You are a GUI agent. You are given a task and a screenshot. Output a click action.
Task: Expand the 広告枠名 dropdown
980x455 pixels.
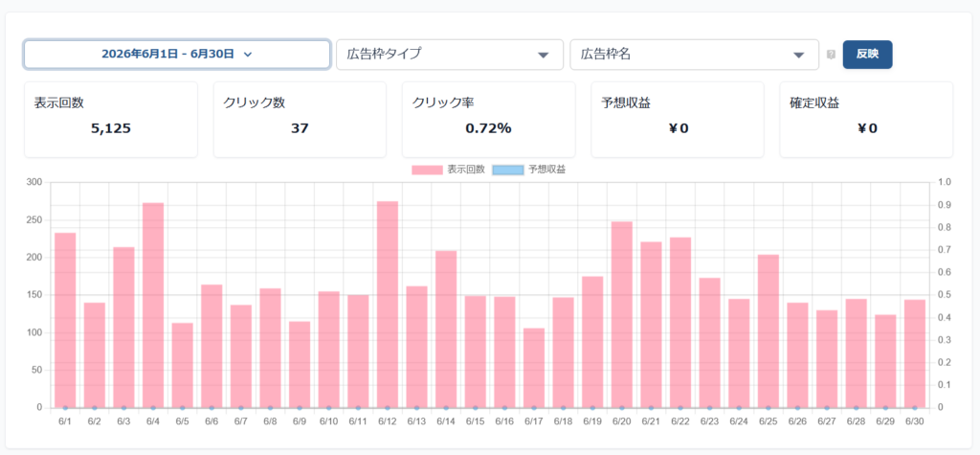[695, 55]
